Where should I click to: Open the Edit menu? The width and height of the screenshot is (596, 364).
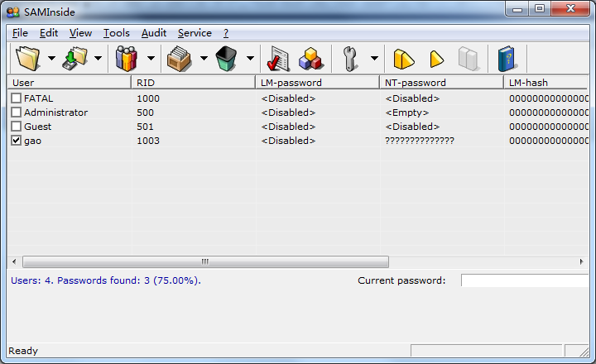point(49,33)
